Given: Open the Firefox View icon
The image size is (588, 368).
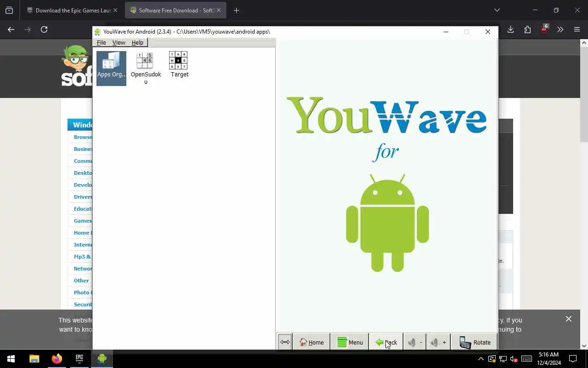Looking at the screenshot, I should coord(9,10).
